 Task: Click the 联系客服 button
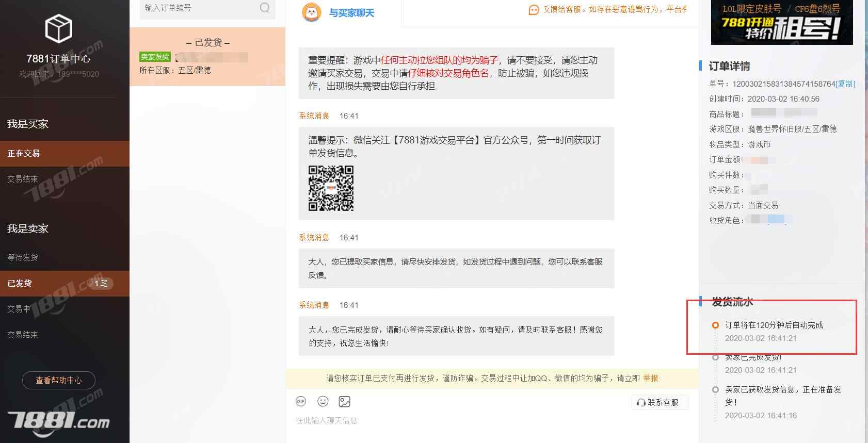click(660, 402)
